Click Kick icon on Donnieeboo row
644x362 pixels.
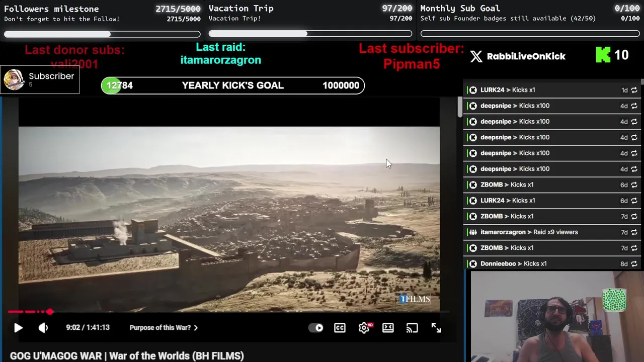pos(473,263)
